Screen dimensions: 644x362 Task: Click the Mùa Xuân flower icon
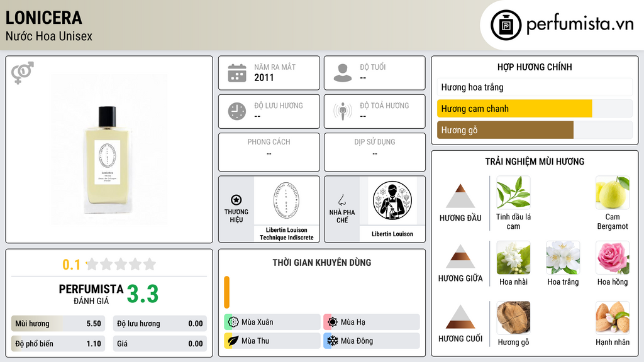[233, 322]
